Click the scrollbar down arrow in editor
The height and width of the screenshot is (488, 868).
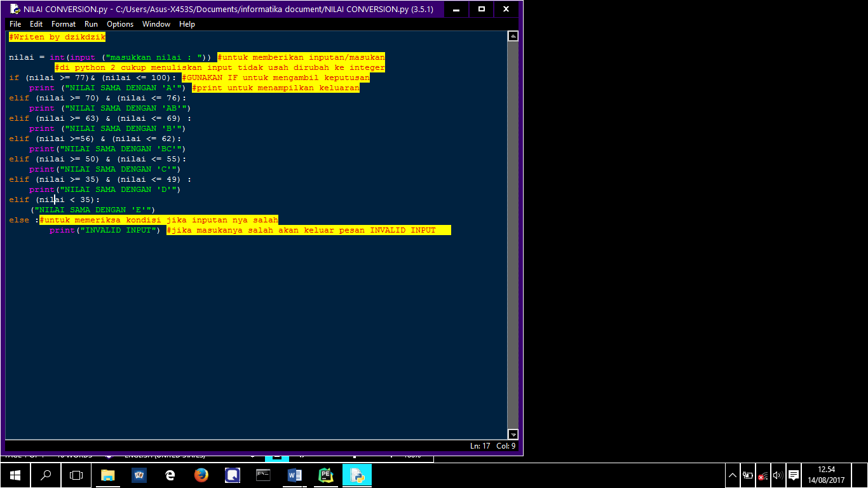pyautogui.click(x=513, y=435)
